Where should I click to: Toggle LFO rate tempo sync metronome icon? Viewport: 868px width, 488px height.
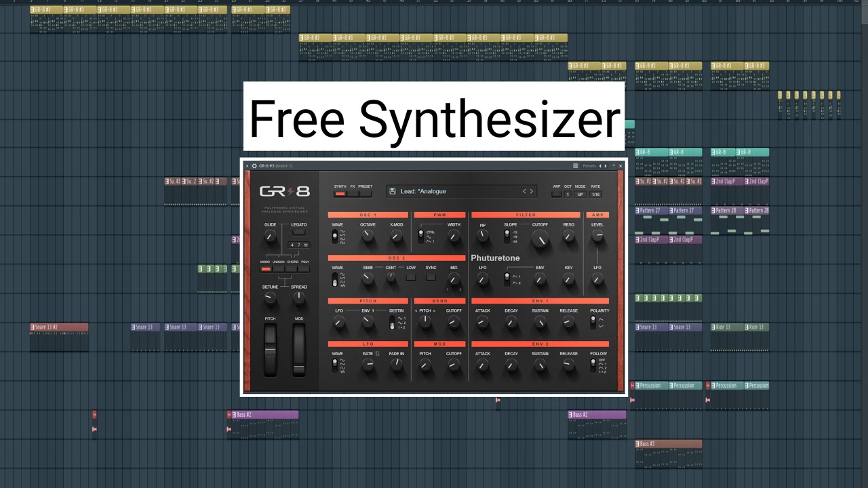coord(377,353)
